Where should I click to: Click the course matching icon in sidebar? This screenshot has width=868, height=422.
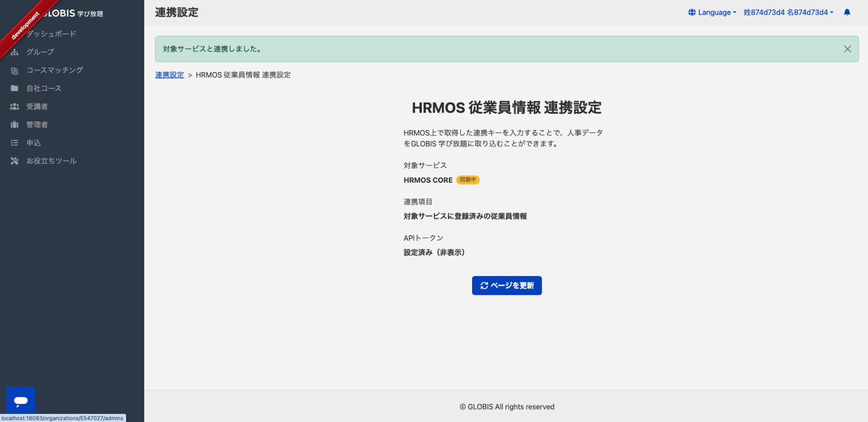point(14,71)
